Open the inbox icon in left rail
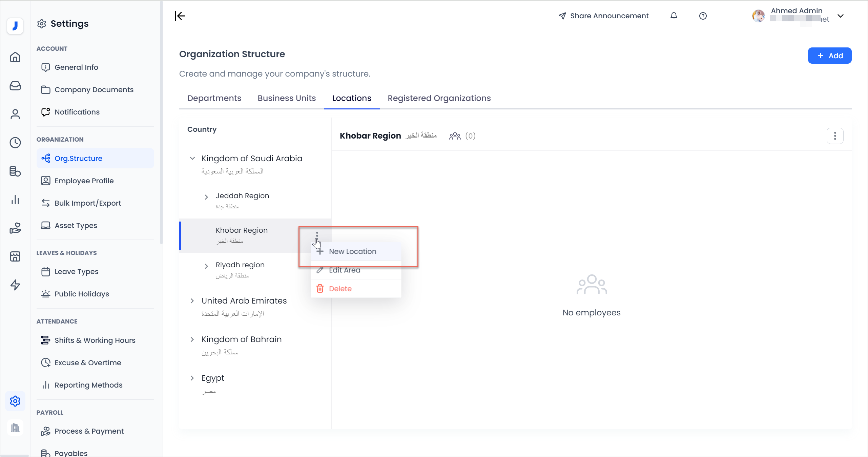Image resolution: width=868 pixels, height=457 pixels. 15,86
